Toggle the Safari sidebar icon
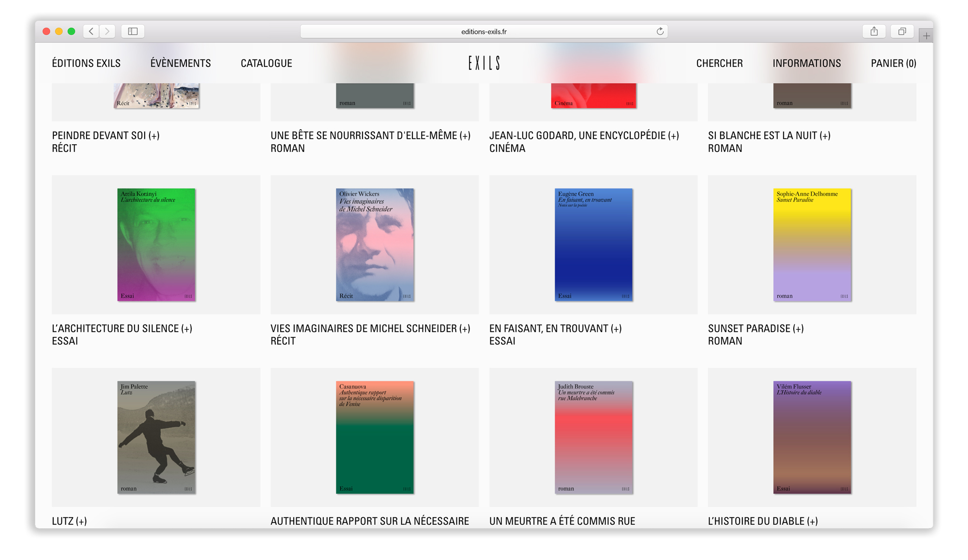The height and width of the screenshot is (560, 968). 133,31
